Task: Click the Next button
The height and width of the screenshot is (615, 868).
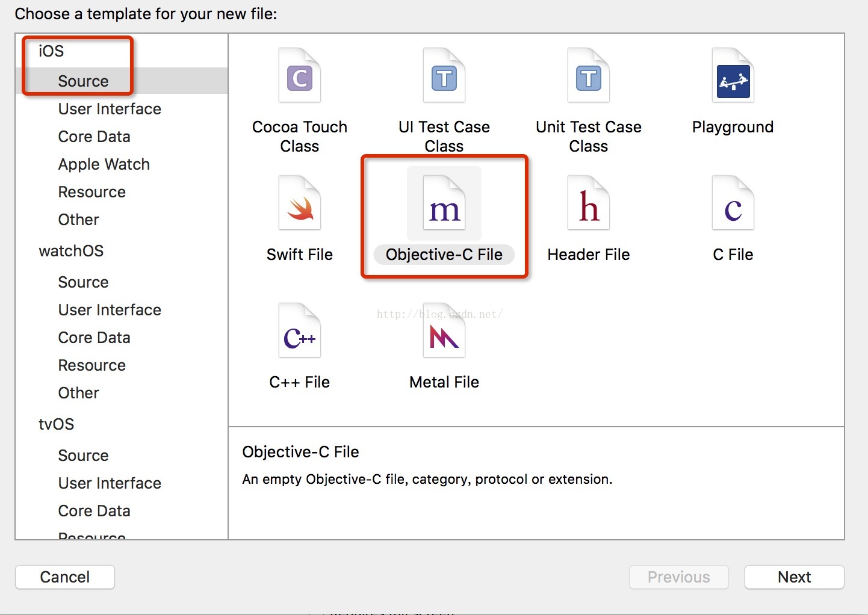Action: tap(795, 577)
